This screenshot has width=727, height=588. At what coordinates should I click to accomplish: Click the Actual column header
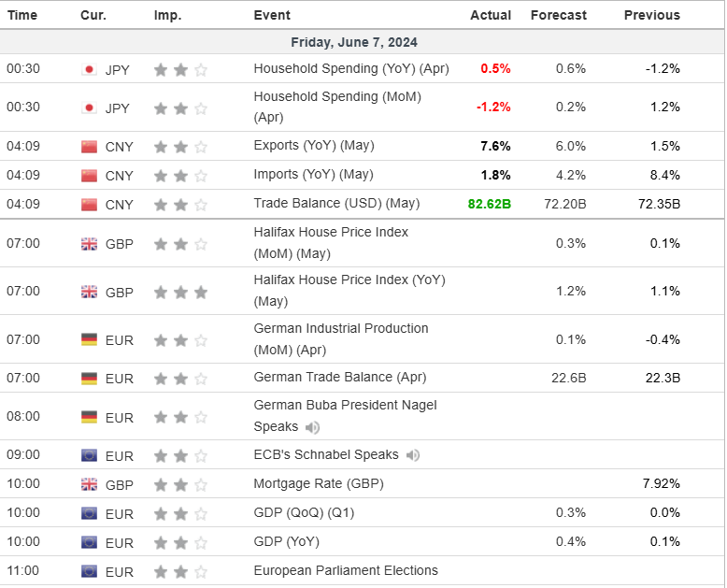(491, 15)
